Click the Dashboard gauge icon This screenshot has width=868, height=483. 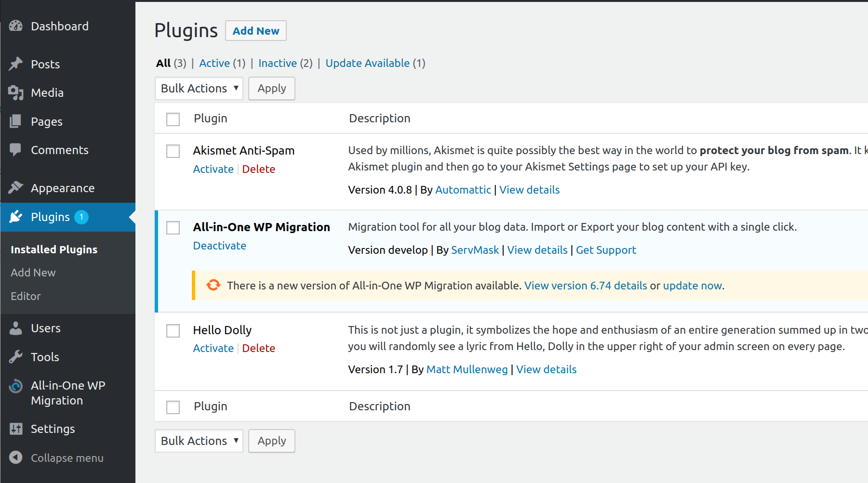pos(16,26)
